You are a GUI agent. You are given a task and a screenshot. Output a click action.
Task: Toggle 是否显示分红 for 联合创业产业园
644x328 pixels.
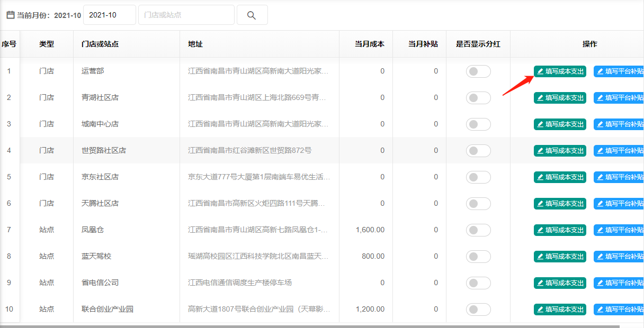click(x=478, y=309)
